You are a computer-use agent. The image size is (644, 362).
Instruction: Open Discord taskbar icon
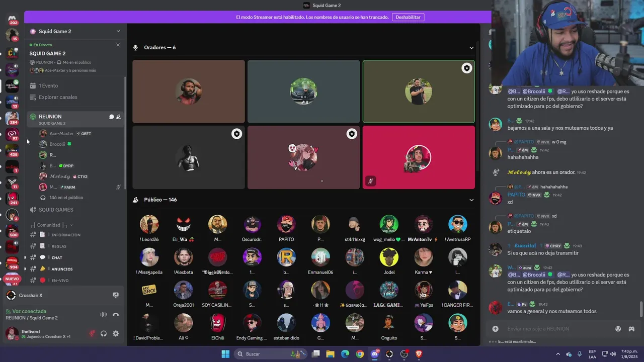tap(375, 354)
